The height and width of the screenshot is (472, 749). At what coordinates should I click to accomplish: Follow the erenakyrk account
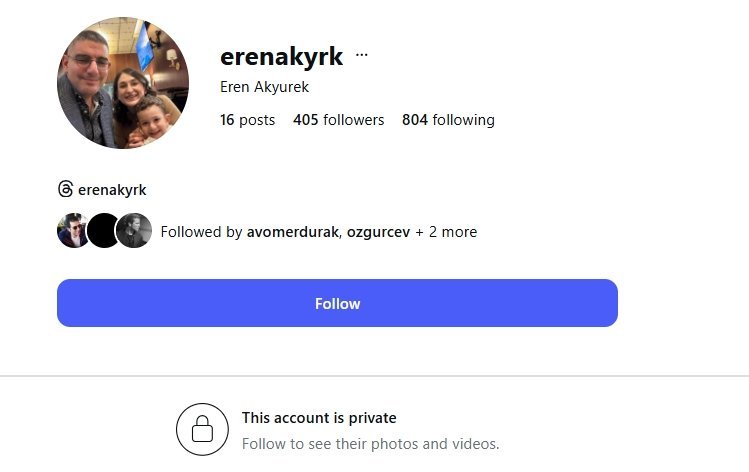(x=337, y=303)
